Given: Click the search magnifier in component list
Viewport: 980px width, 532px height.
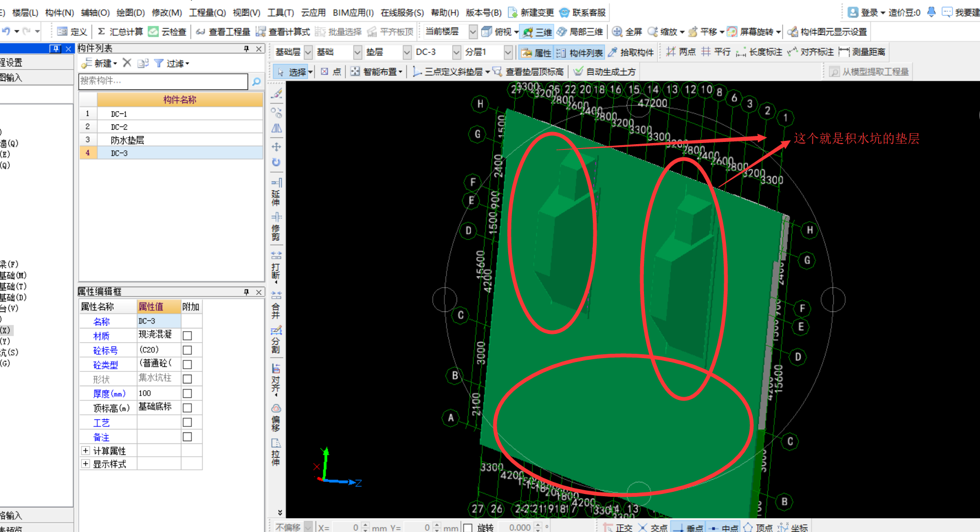Looking at the screenshot, I should (256, 81).
